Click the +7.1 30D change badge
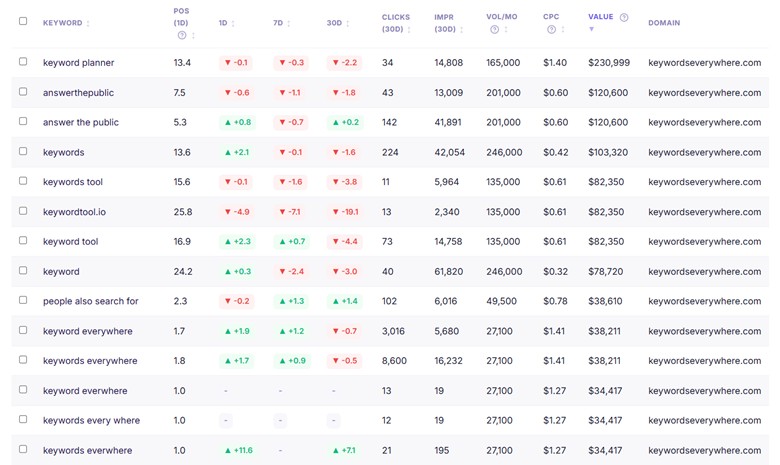This screenshot has height=465, width=780. point(344,450)
